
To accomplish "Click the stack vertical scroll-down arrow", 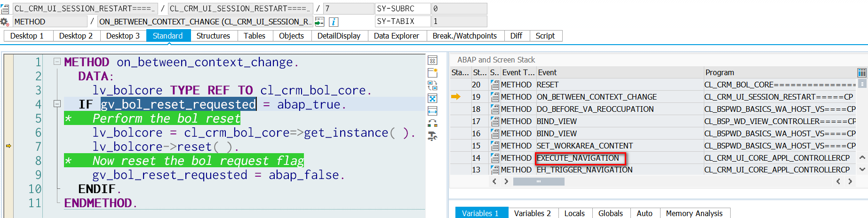I will (862, 169).
